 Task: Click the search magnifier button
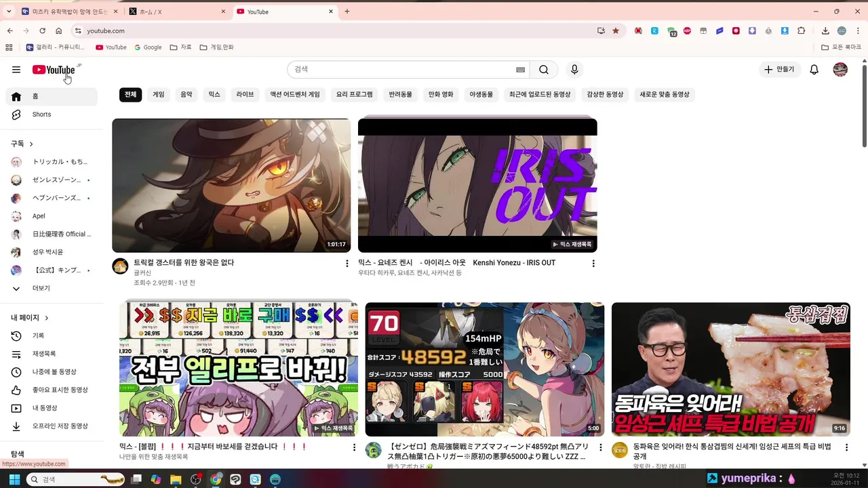[544, 70]
